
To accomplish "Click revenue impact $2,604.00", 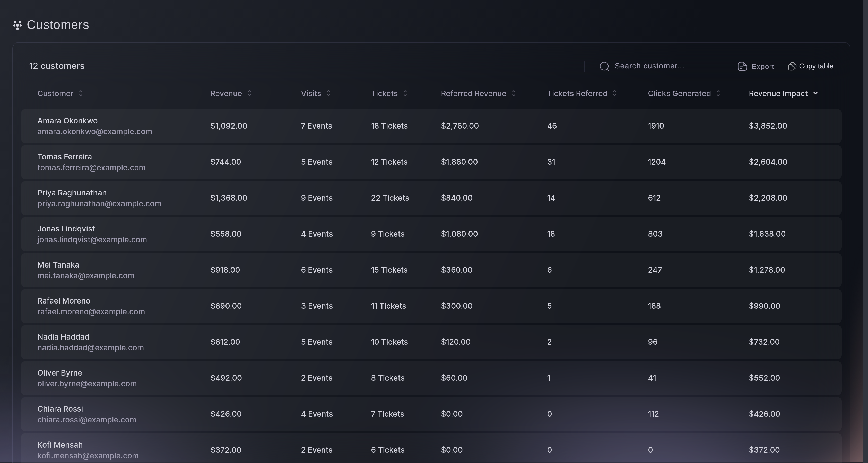I will point(768,162).
